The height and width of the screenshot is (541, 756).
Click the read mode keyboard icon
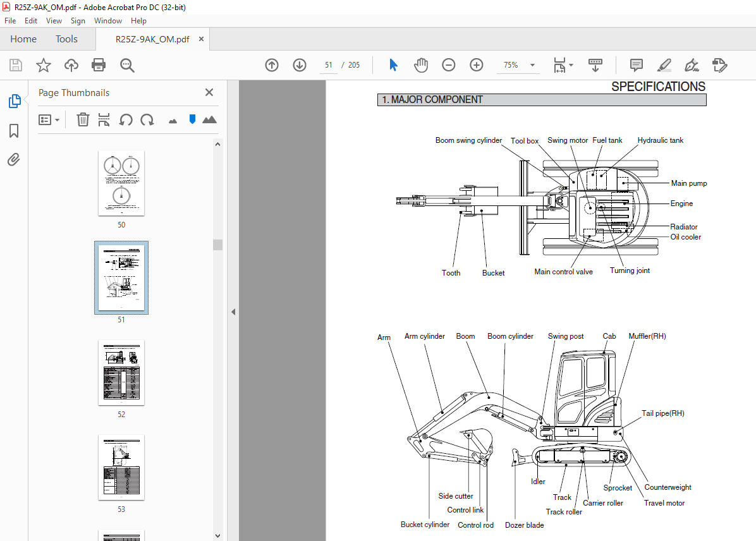click(x=595, y=65)
